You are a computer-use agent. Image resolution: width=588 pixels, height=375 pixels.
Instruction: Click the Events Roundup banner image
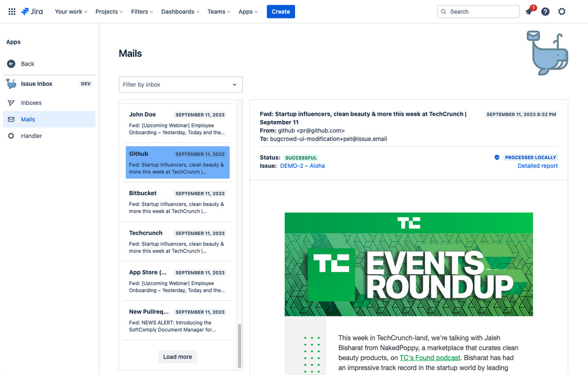409,264
